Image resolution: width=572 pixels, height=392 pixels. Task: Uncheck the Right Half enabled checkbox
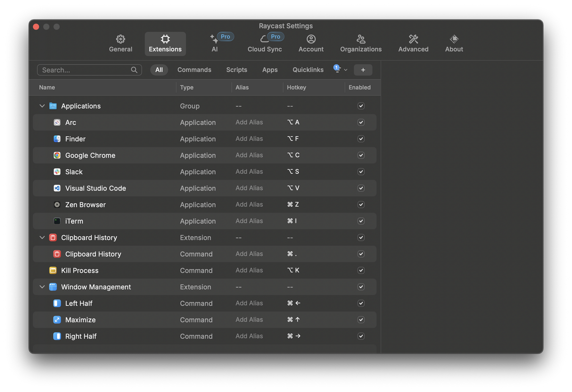pyautogui.click(x=361, y=336)
